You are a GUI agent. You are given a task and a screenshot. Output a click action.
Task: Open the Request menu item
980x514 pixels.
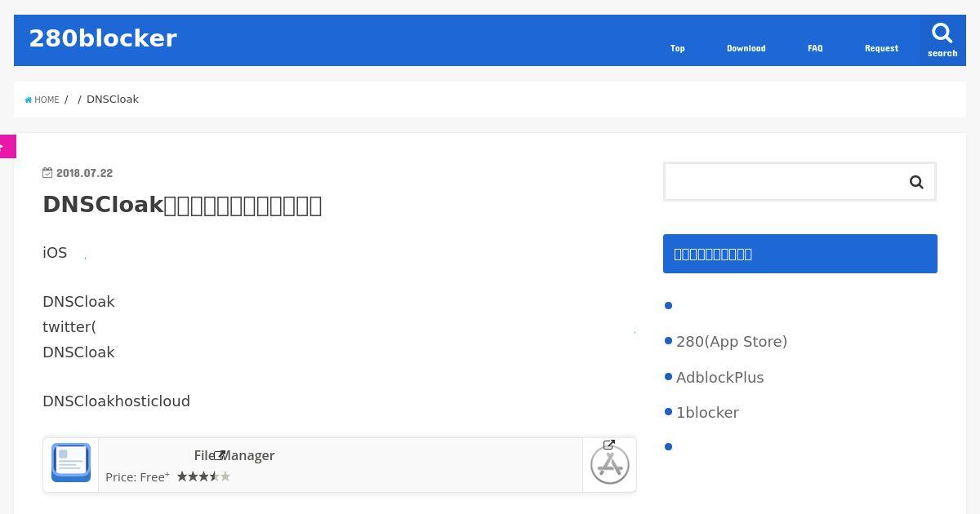(881, 48)
